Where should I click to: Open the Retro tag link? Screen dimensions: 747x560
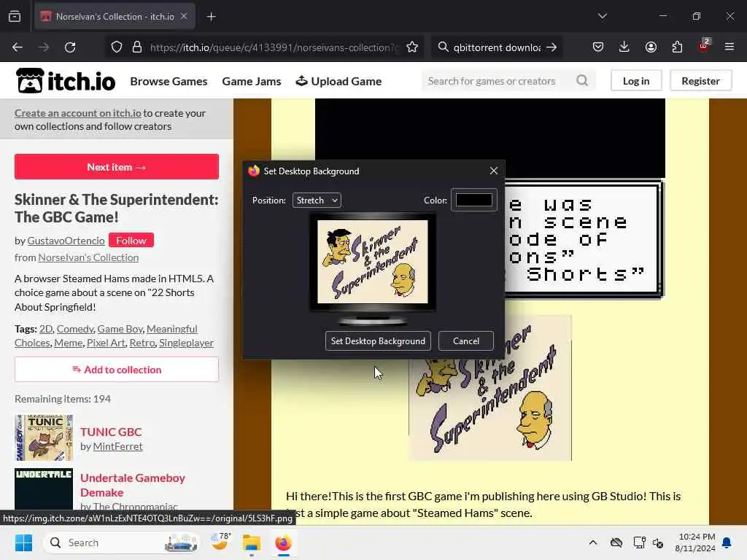[142, 343]
